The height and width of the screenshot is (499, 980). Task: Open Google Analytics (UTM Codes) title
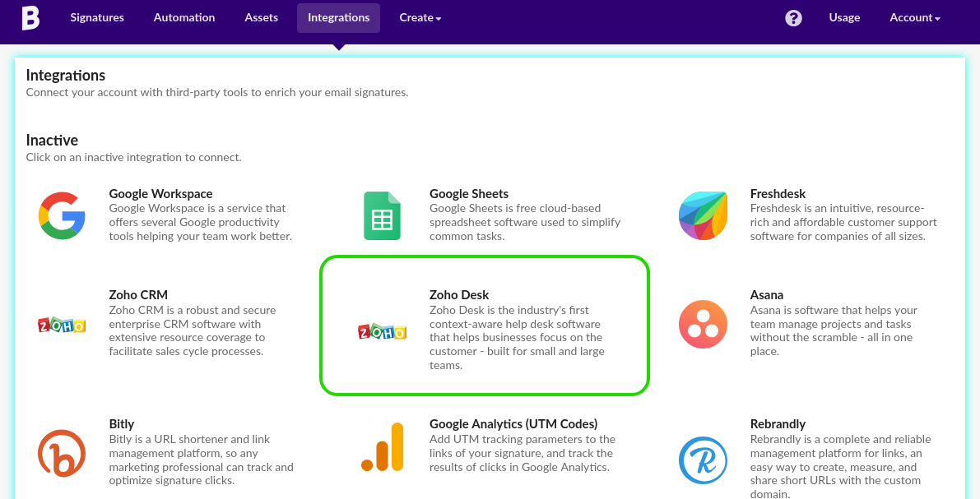tap(513, 424)
